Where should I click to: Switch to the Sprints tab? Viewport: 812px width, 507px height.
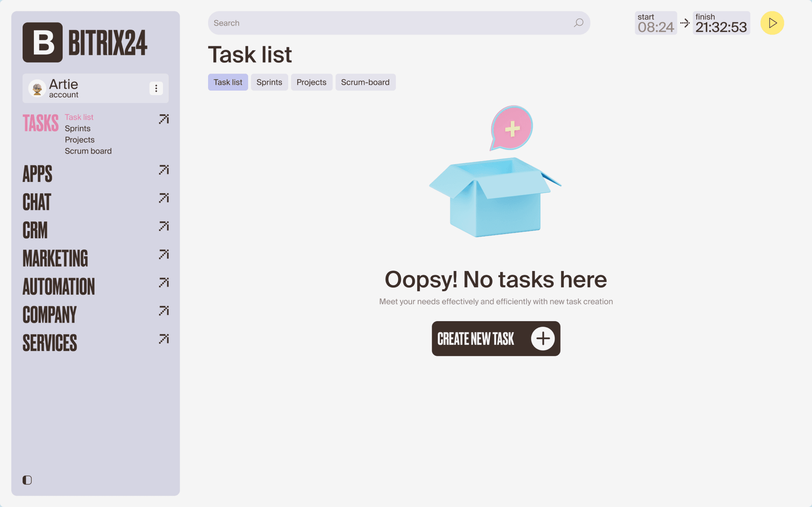coord(269,82)
